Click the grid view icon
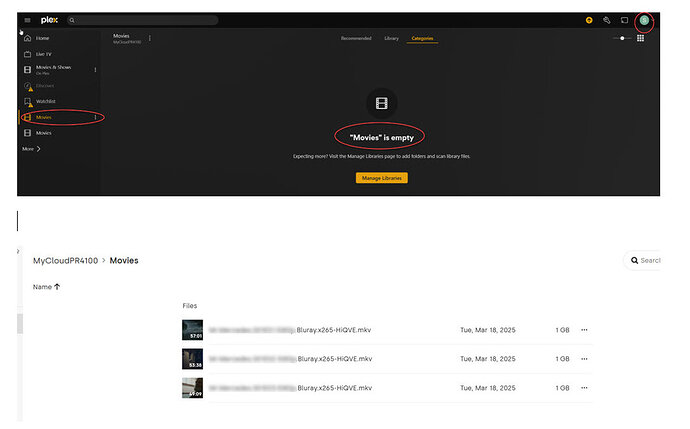This screenshot has height=429, width=690. (640, 38)
